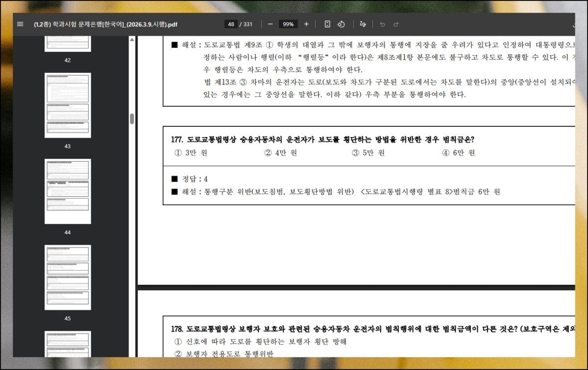Image resolution: width=588 pixels, height=370 pixels.
Task: Click the 해설 line about 통행구분 위반
Action: tap(336, 192)
